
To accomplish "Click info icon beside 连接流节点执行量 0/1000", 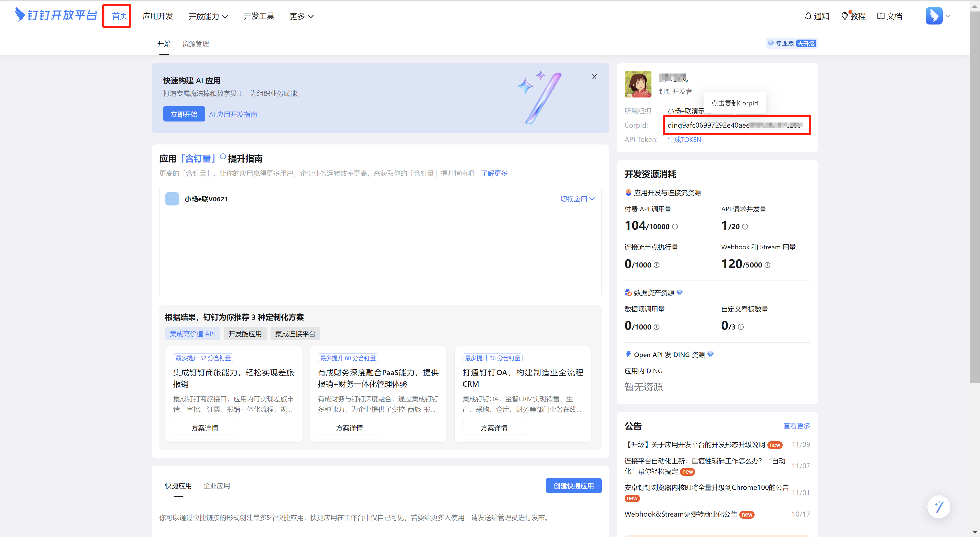I will click(x=657, y=265).
